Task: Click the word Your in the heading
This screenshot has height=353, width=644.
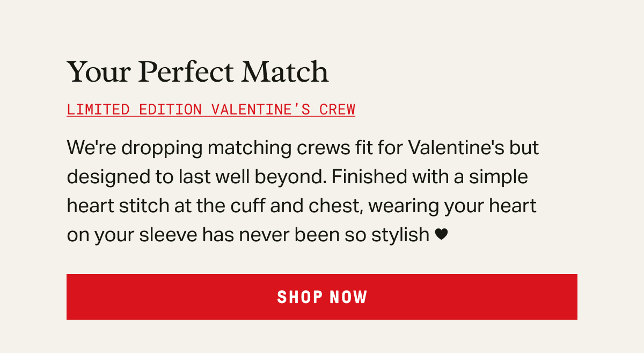Action: (98, 72)
